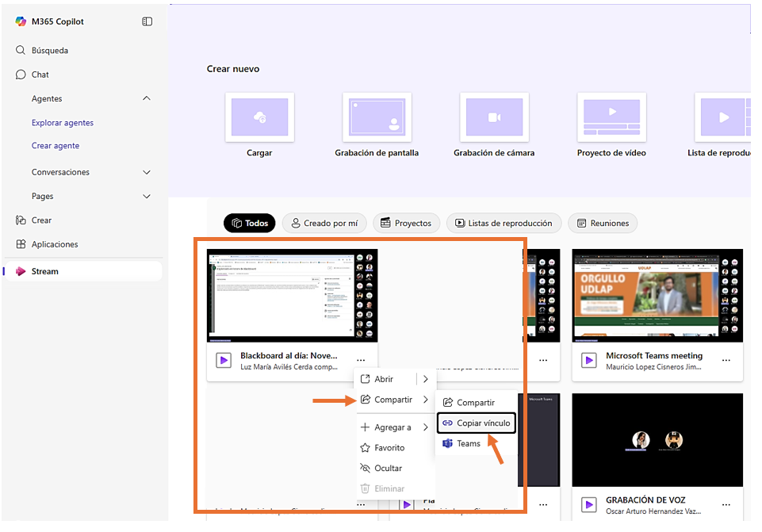
Task: Create a new Proyecto de vídeo
Action: 611,117
